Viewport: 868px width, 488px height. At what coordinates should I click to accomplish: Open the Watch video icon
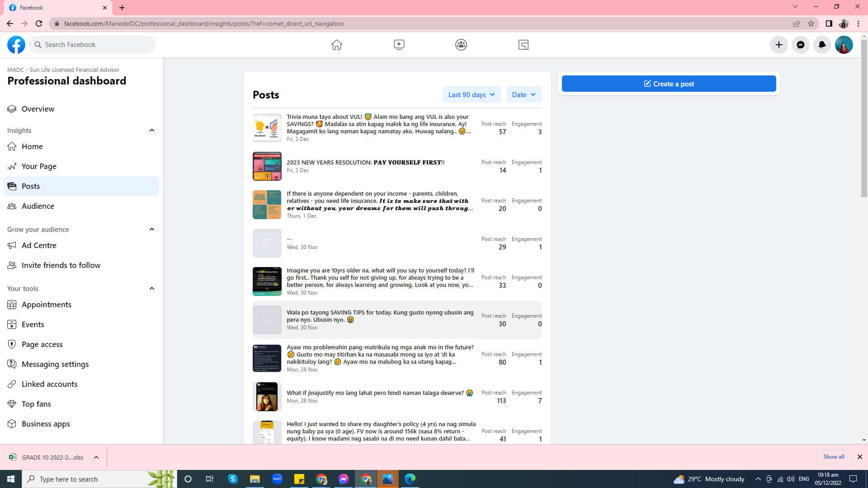click(399, 45)
